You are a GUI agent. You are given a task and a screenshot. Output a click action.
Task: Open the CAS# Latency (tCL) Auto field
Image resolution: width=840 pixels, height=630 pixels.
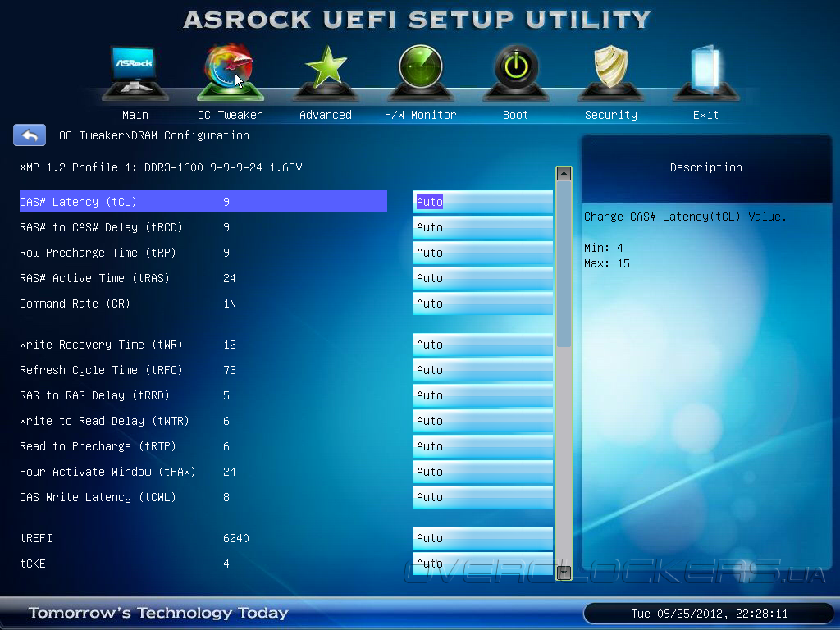point(482,202)
